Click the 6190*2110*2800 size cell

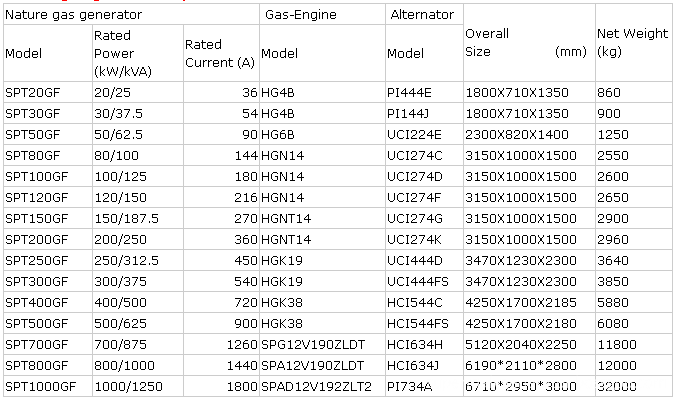coord(529,365)
